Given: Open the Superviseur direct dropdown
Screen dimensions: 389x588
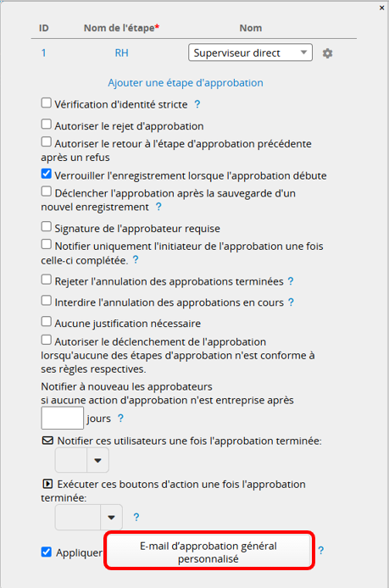Looking at the screenshot, I should click(x=250, y=53).
